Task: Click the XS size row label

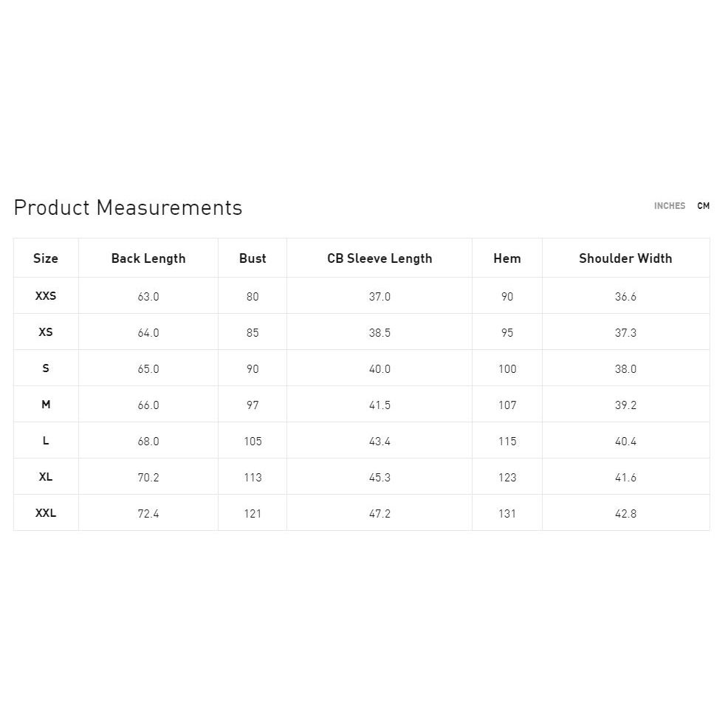Action: 46,332
